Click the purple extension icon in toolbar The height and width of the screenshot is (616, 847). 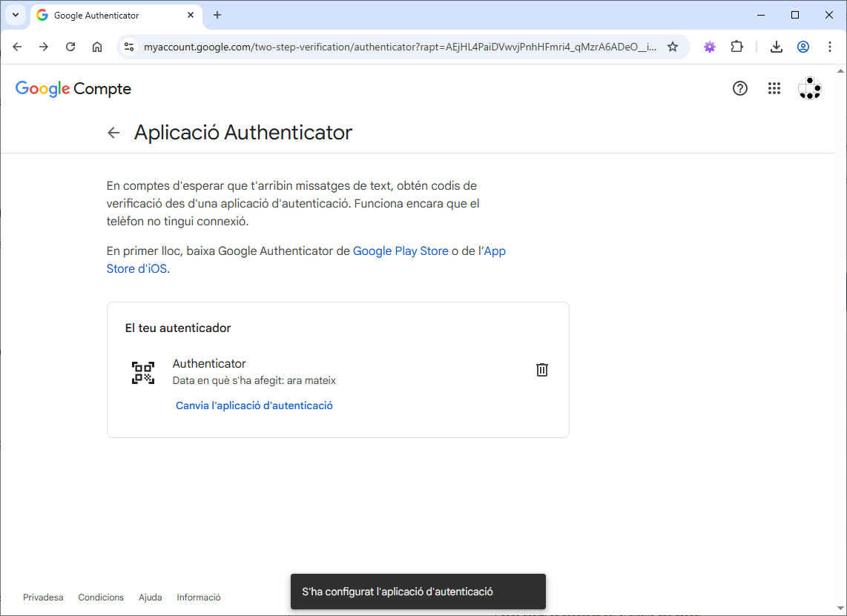pyautogui.click(x=710, y=46)
